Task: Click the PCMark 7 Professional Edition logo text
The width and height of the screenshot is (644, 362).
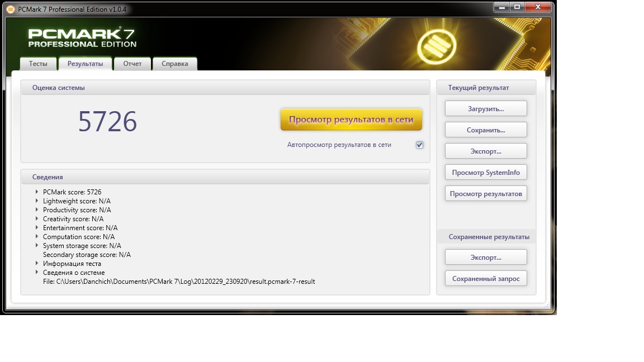Action: pyautogui.click(x=82, y=37)
